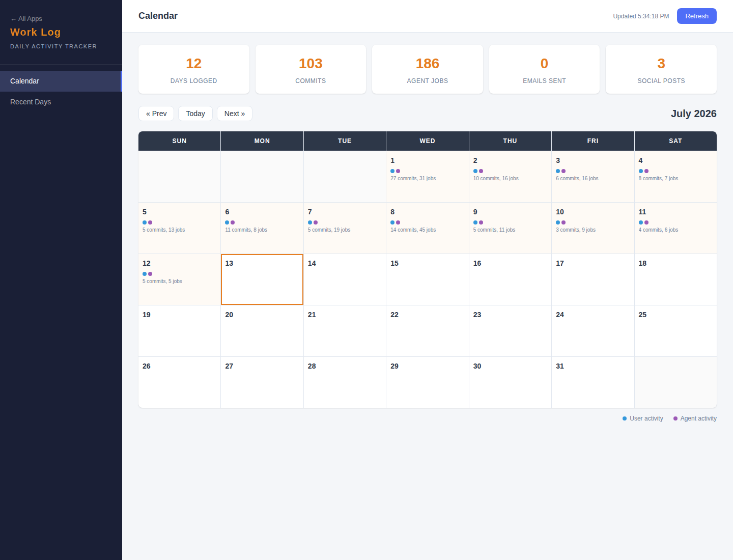Click the purple agent activity dot on July 4
The height and width of the screenshot is (560, 733).
646,171
